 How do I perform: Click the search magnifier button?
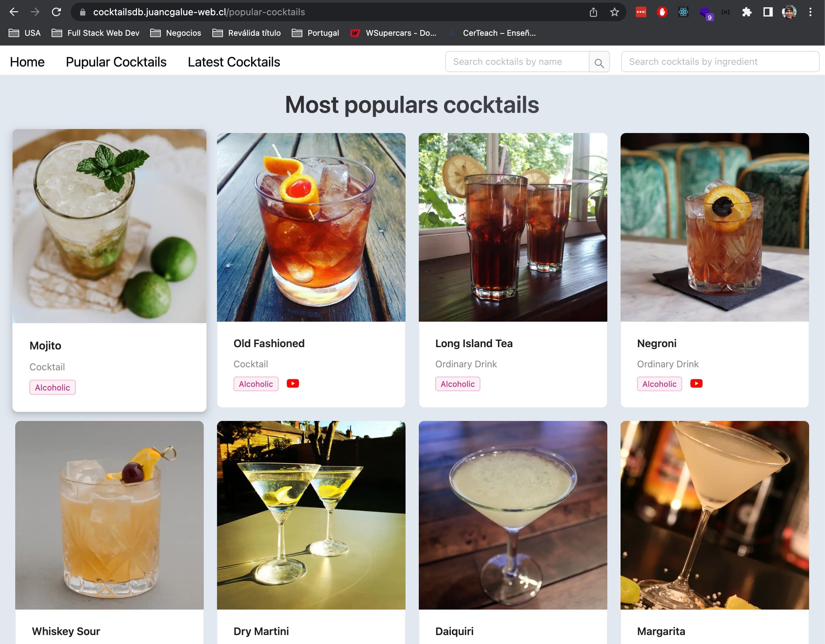(599, 62)
